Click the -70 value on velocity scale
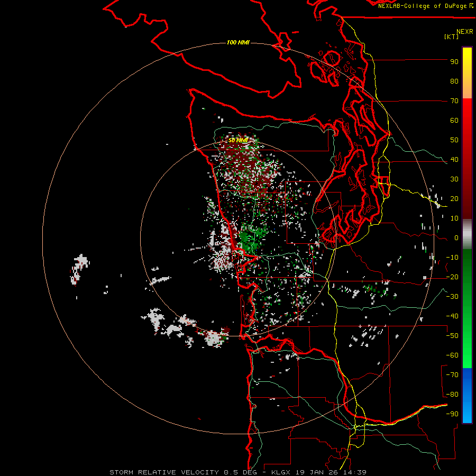The height and width of the screenshot is (476, 476). tap(452, 375)
